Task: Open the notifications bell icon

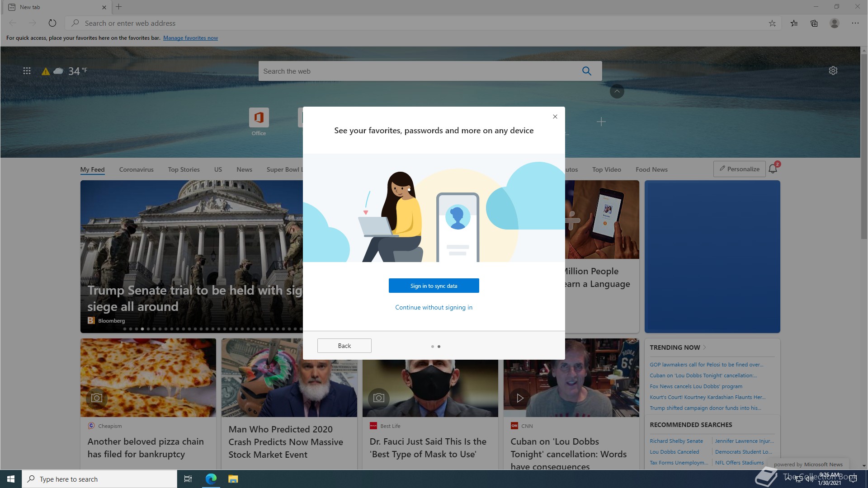Action: pos(773,169)
